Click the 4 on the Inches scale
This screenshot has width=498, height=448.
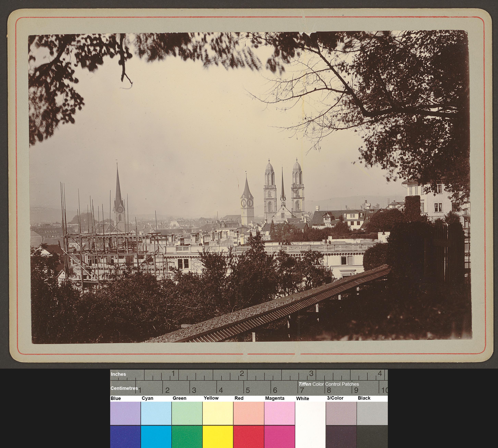pos(380,374)
